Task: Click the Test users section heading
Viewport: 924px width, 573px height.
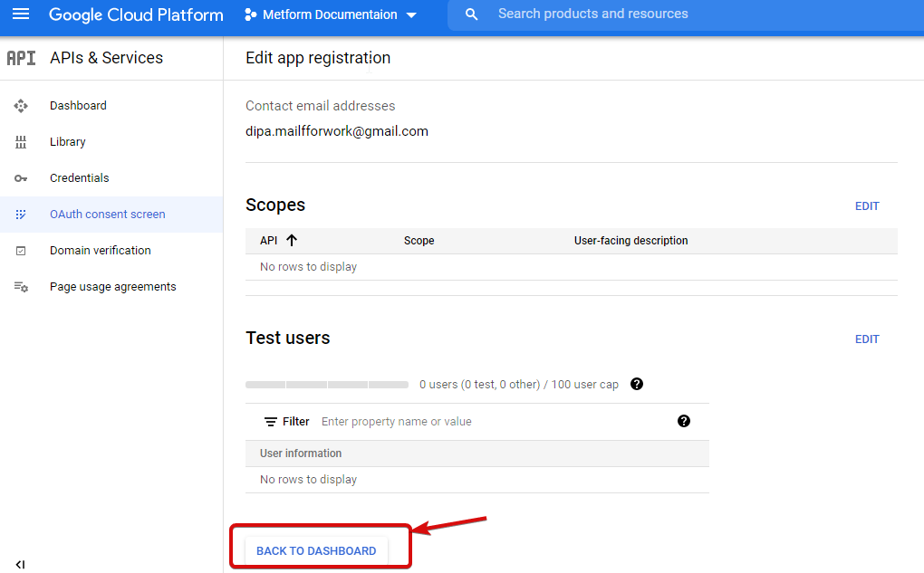Action: pyautogui.click(x=287, y=338)
